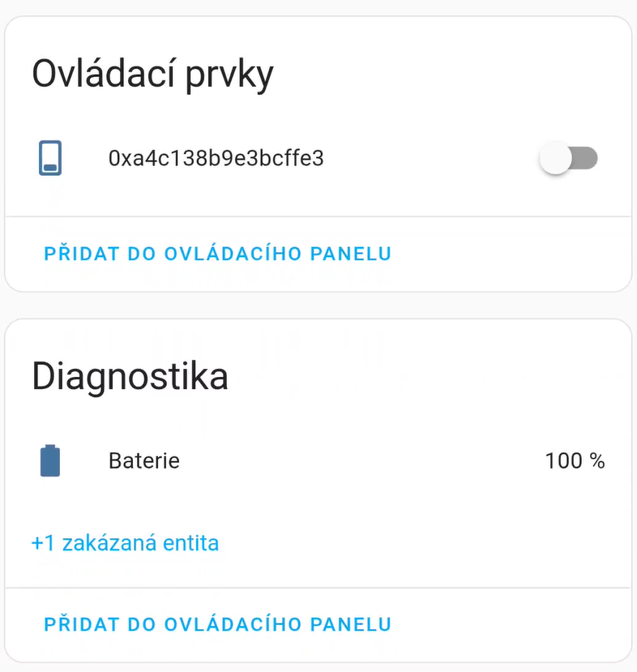Screen dimensions: 637x672
Task: Click the Diagnostika heading
Action: point(130,377)
